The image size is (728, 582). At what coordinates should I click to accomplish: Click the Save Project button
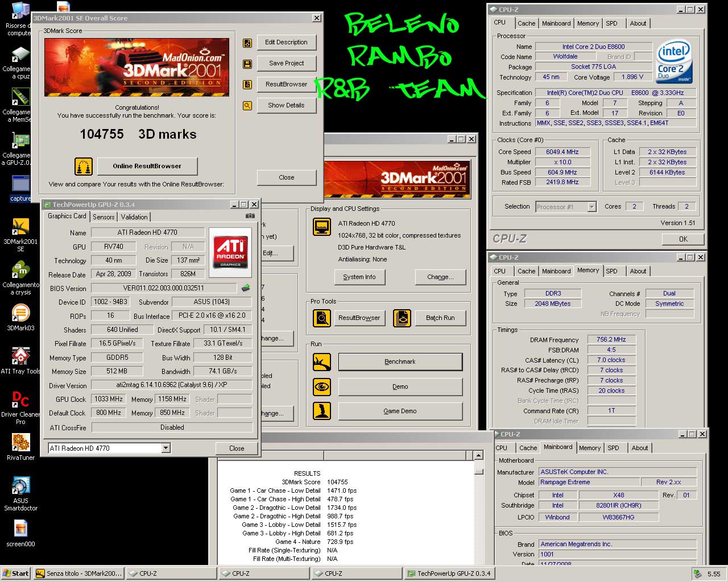point(286,63)
